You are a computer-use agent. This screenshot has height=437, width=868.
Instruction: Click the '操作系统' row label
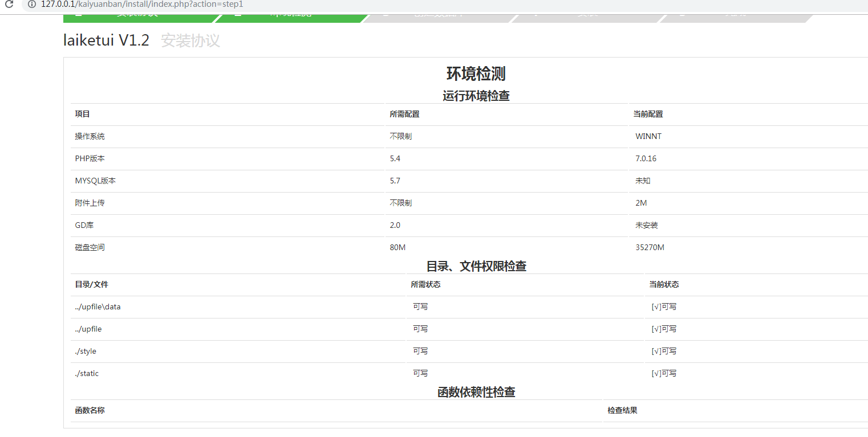(x=90, y=136)
